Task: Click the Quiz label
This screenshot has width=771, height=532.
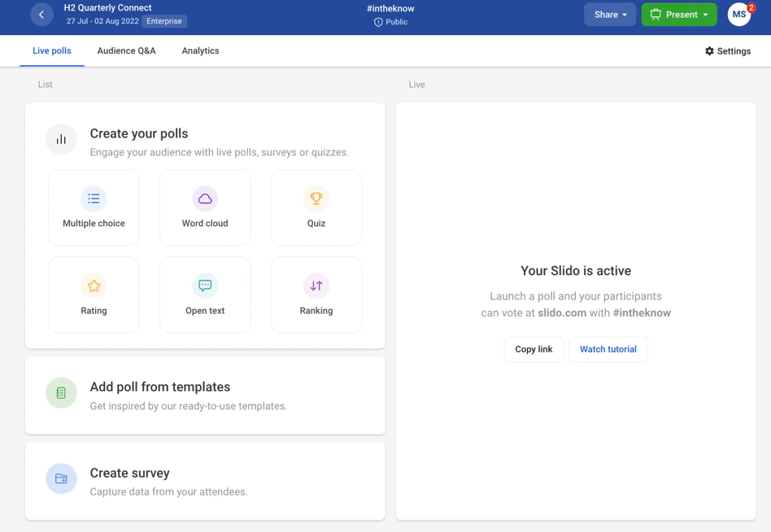Action: coord(316,223)
